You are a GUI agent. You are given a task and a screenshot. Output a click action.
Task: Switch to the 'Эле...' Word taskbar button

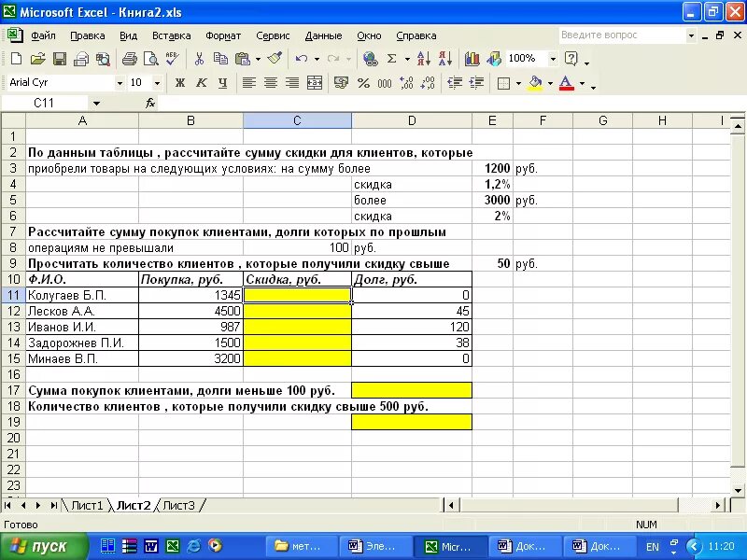click(x=375, y=547)
